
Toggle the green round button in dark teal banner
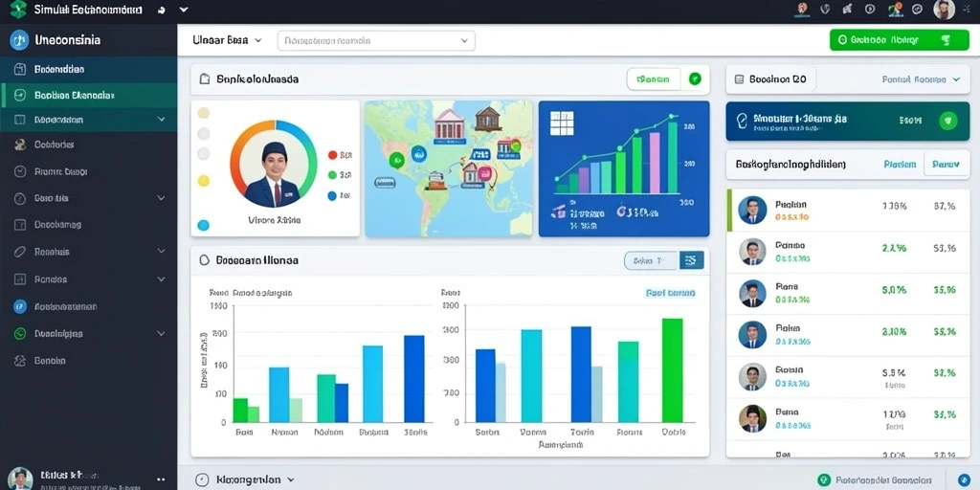coord(948,121)
